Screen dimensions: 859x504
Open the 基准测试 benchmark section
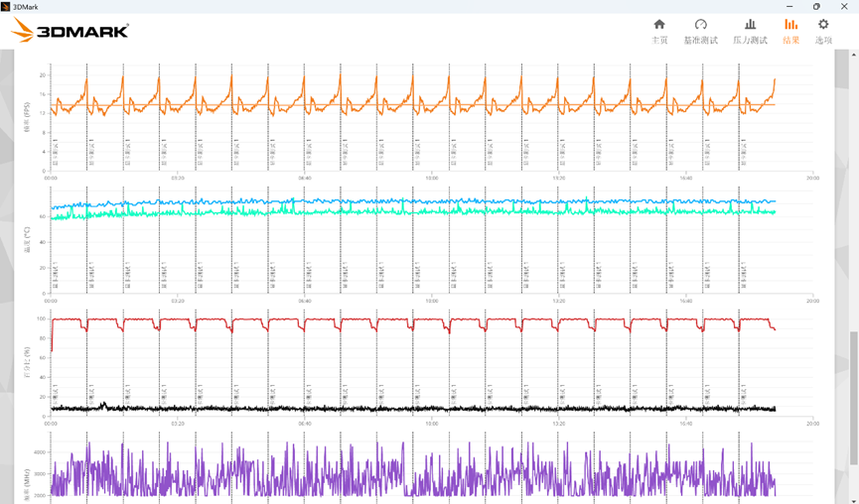(700, 31)
